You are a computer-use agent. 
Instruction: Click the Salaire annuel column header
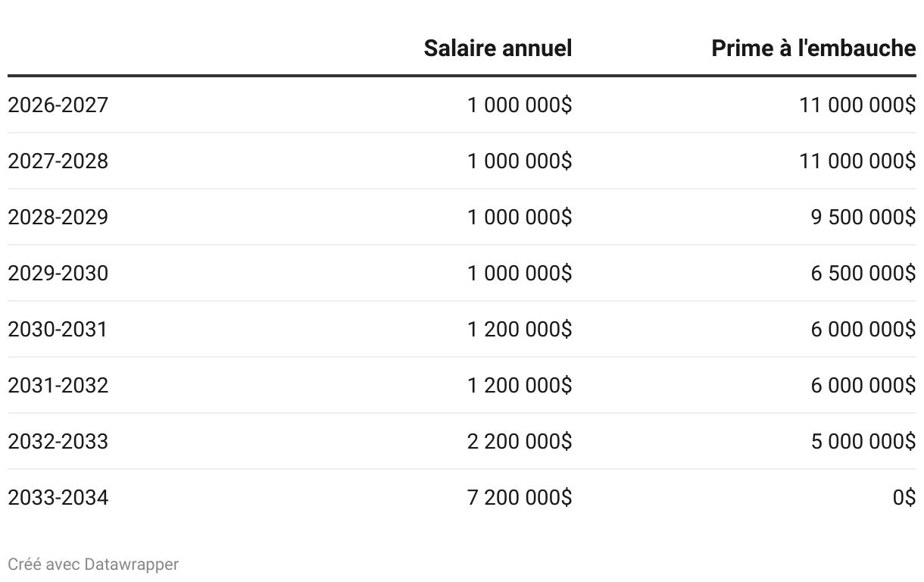(498, 48)
